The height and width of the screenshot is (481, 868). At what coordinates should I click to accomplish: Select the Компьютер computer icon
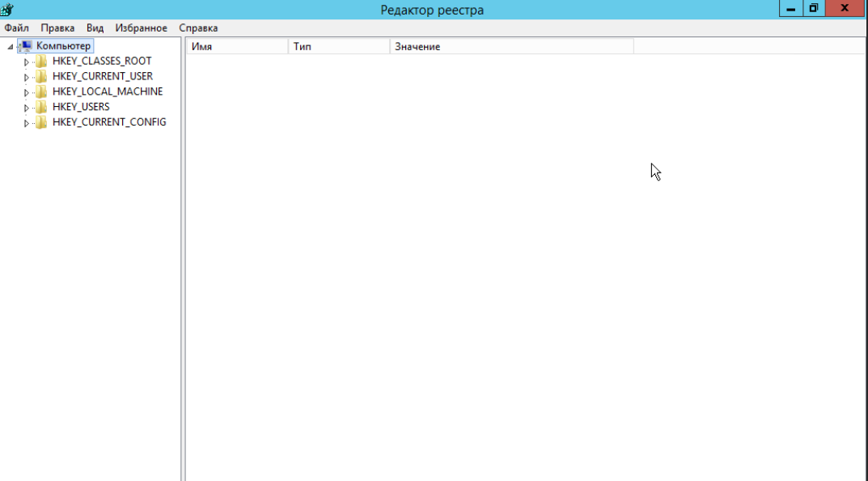(x=26, y=46)
